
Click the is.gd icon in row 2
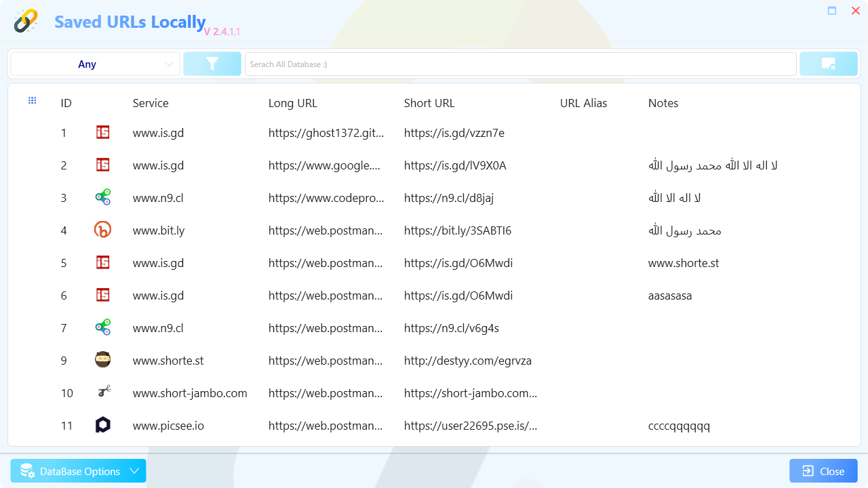pos(102,165)
